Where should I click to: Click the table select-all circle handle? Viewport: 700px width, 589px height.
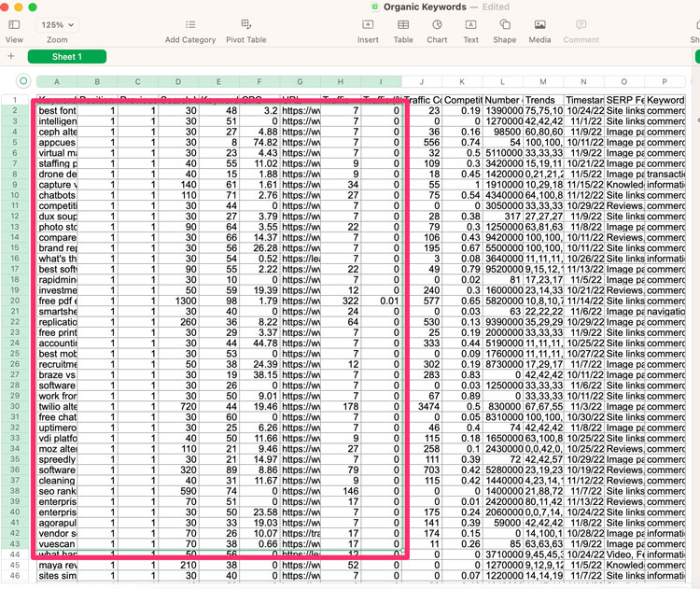click(x=23, y=81)
